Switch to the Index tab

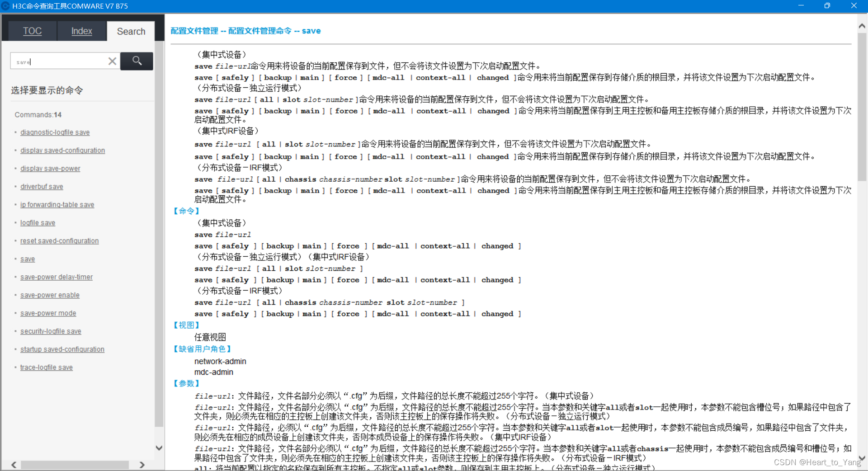(81, 31)
